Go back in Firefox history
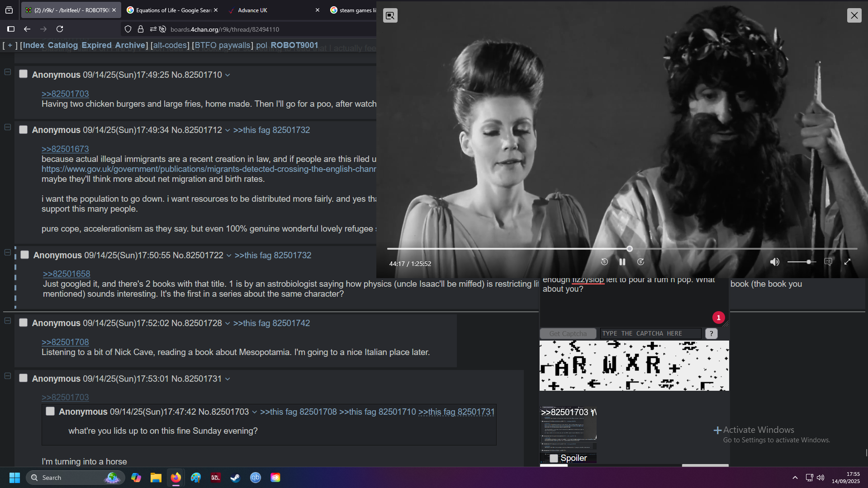This screenshot has width=868, height=488. click(27, 29)
